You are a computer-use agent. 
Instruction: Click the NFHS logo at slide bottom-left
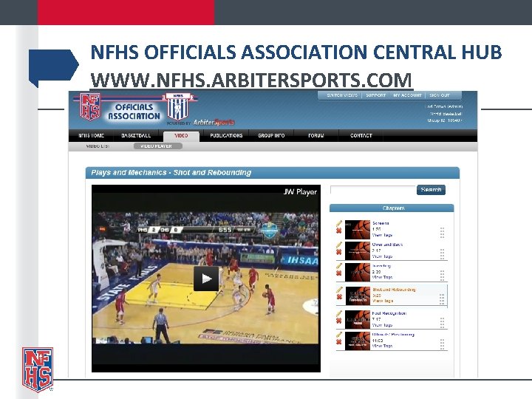(x=38, y=369)
